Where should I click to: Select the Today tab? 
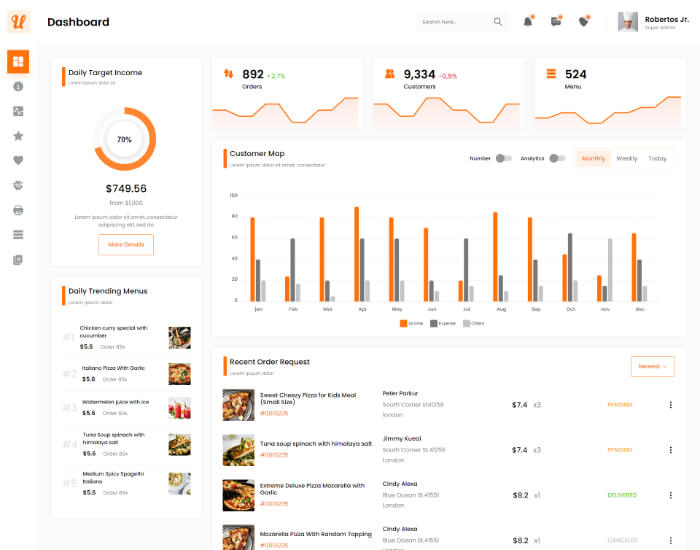coord(657,158)
